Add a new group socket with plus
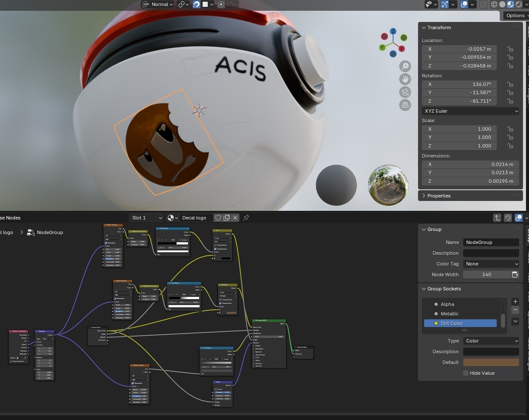This screenshot has width=529, height=420. (x=515, y=302)
